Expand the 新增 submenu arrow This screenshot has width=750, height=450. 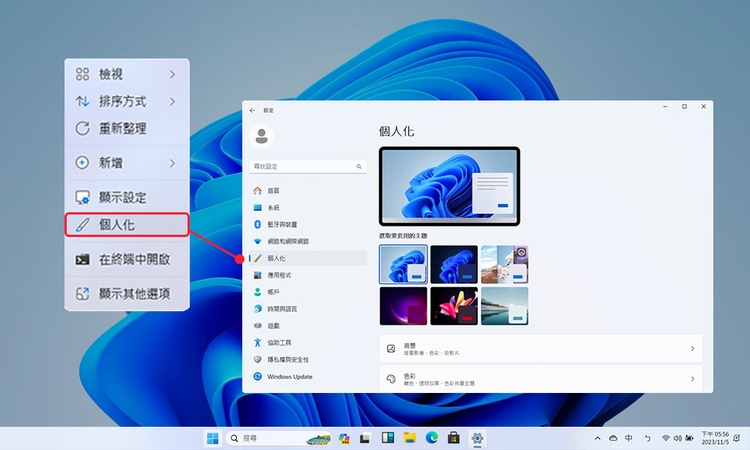coord(172,163)
